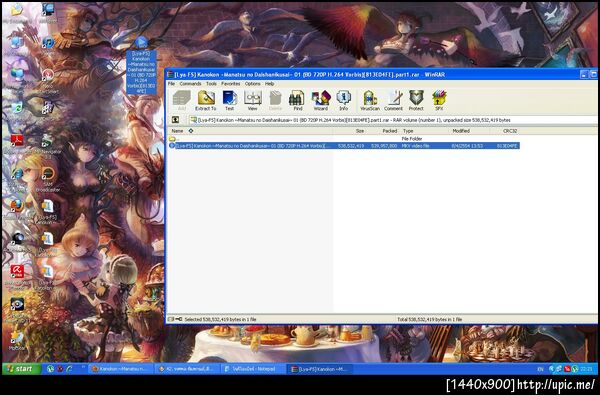Click the greyed-out Delete toolbar icon
Viewport: 600px width, 395px height.
click(x=275, y=101)
